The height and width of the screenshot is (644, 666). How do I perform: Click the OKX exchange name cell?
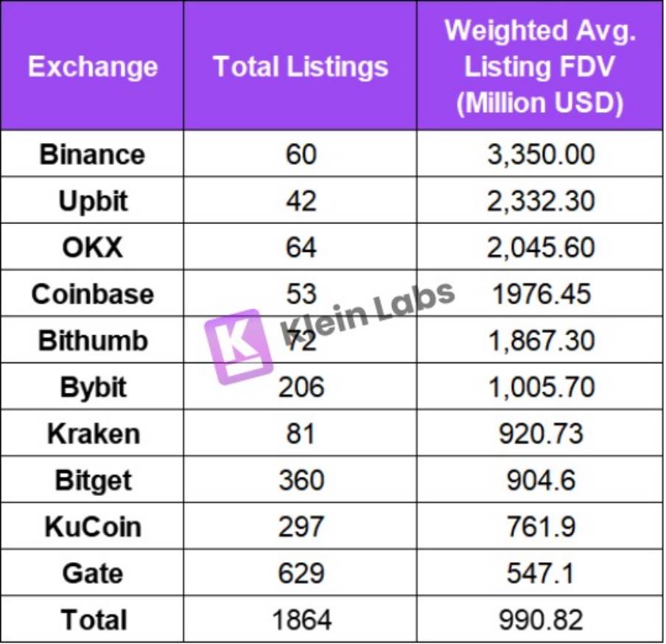click(93, 248)
